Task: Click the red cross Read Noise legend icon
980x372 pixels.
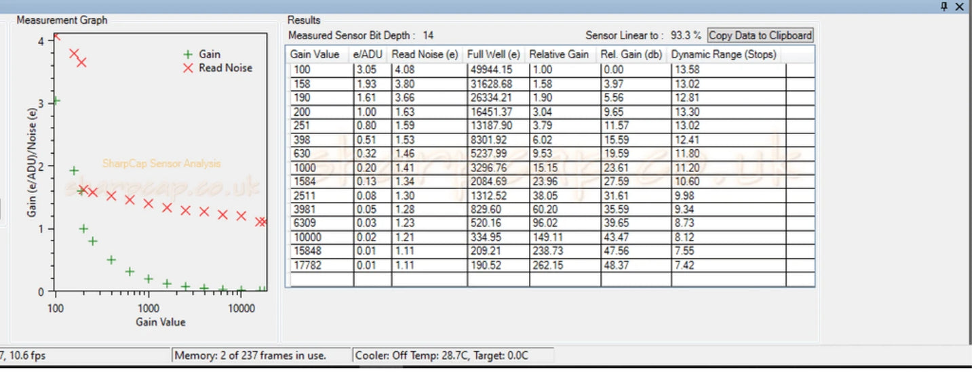Action: pos(188,68)
